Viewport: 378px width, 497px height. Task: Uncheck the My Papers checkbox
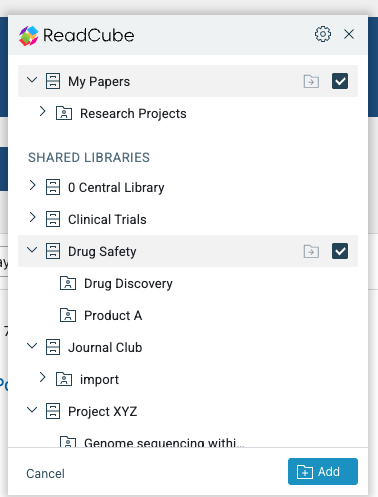(340, 81)
